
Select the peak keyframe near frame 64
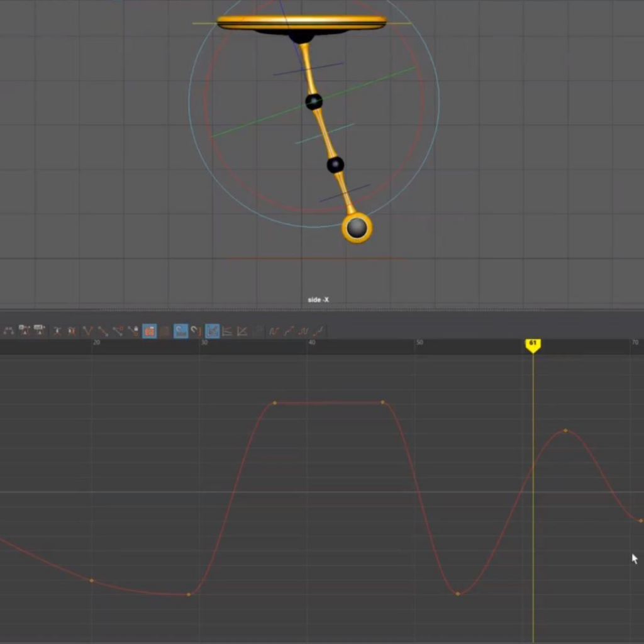click(565, 430)
